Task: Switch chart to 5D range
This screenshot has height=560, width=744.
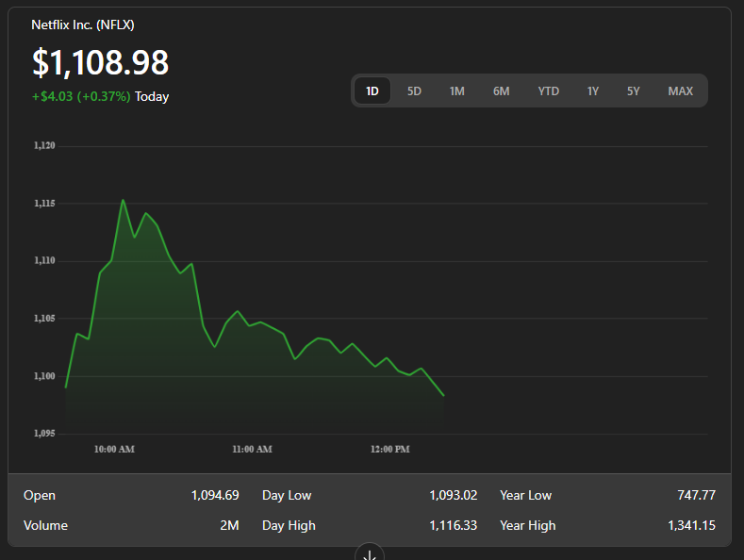Action: coord(414,91)
